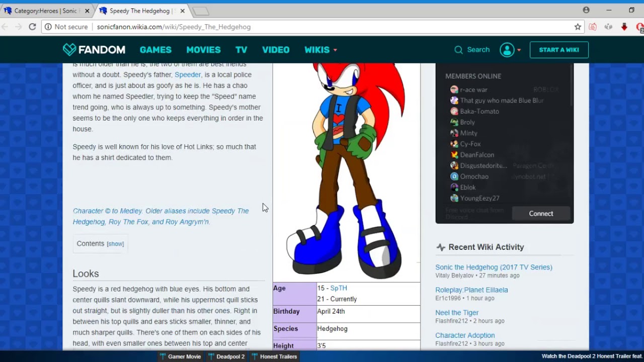Click the Hedgehog species value
Image resolution: width=644 pixels, height=362 pixels.
(x=332, y=329)
